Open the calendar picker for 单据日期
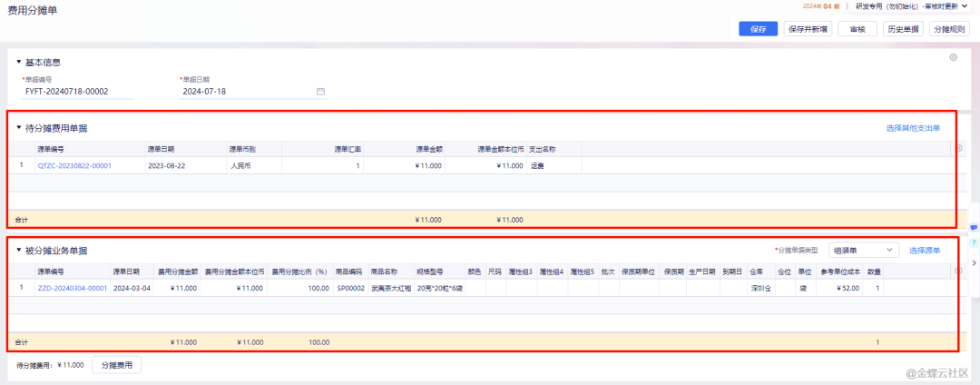 tap(320, 92)
